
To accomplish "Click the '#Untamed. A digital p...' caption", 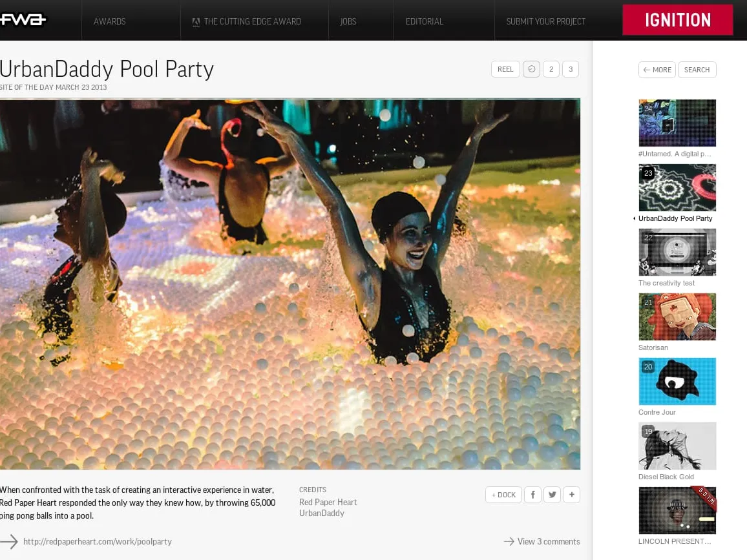I will [x=675, y=154].
